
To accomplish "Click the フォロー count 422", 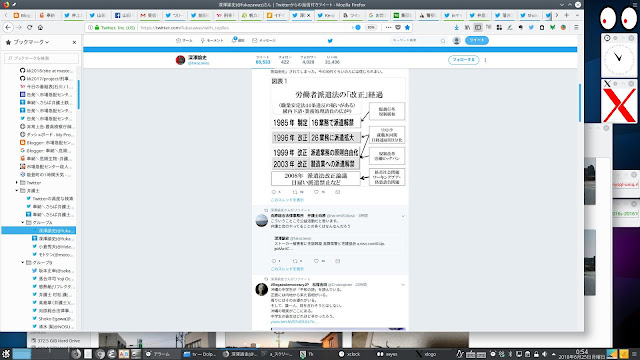I will coord(285,62).
